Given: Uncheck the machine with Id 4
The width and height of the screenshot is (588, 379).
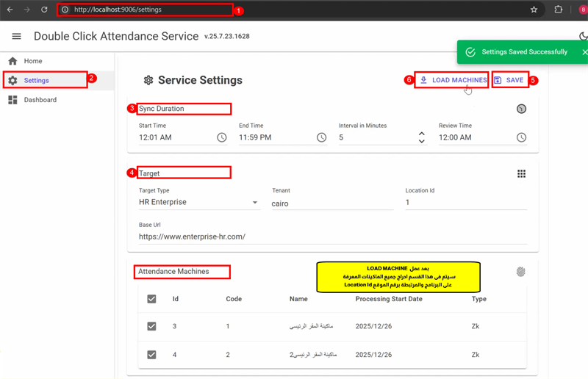Looking at the screenshot, I should click(x=152, y=354).
